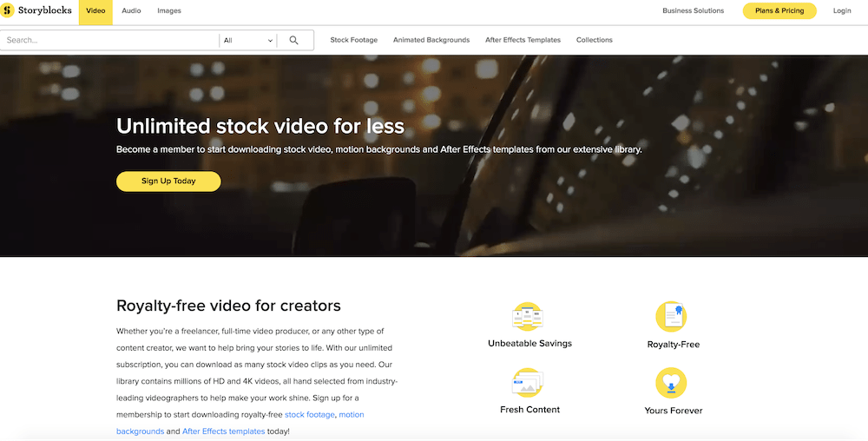Click the Royalty-Free certificate icon
868x441 pixels.
click(672, 317)
